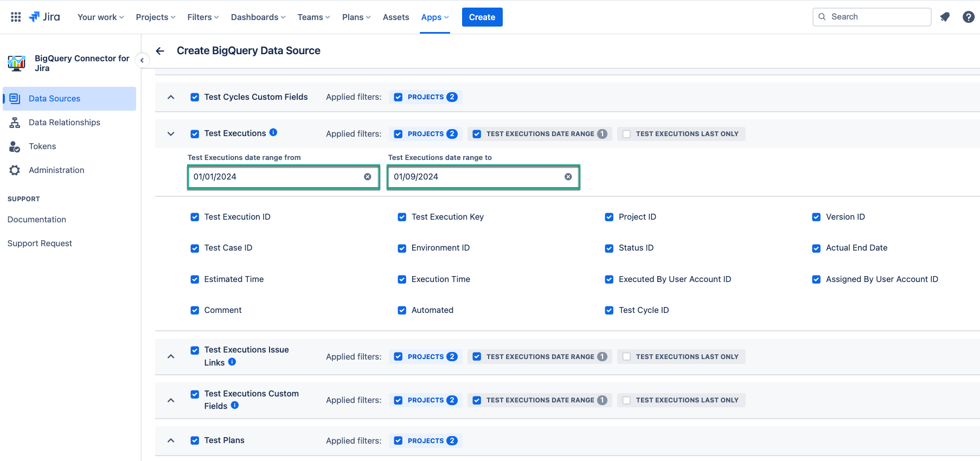Clear the date range to field

coord(568,177)
